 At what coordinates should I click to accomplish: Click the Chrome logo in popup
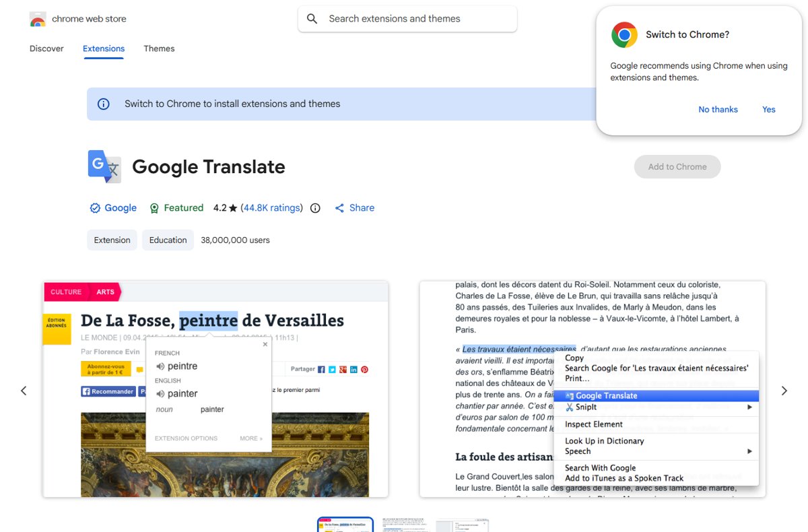pyautogui.click(x=624, y=34)
